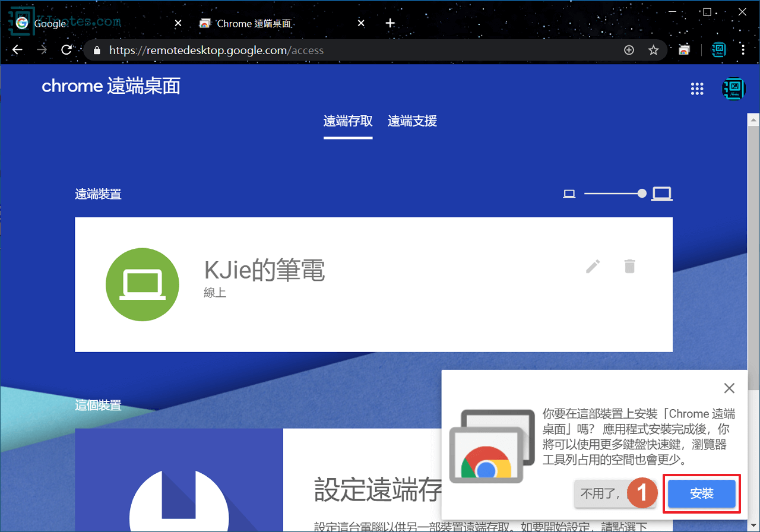Open the KJie的筆電 device card
Screen dimensions: 760x532
click(373, 284)
